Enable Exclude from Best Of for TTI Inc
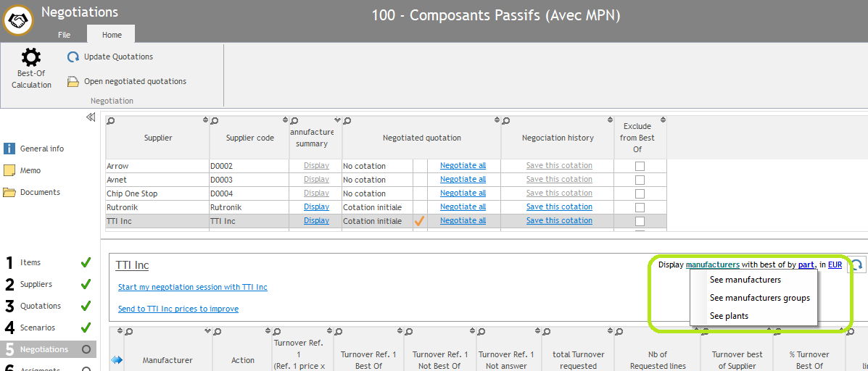Image resolution: width=868 pixels, height=371 pixels. click(640, 221)
